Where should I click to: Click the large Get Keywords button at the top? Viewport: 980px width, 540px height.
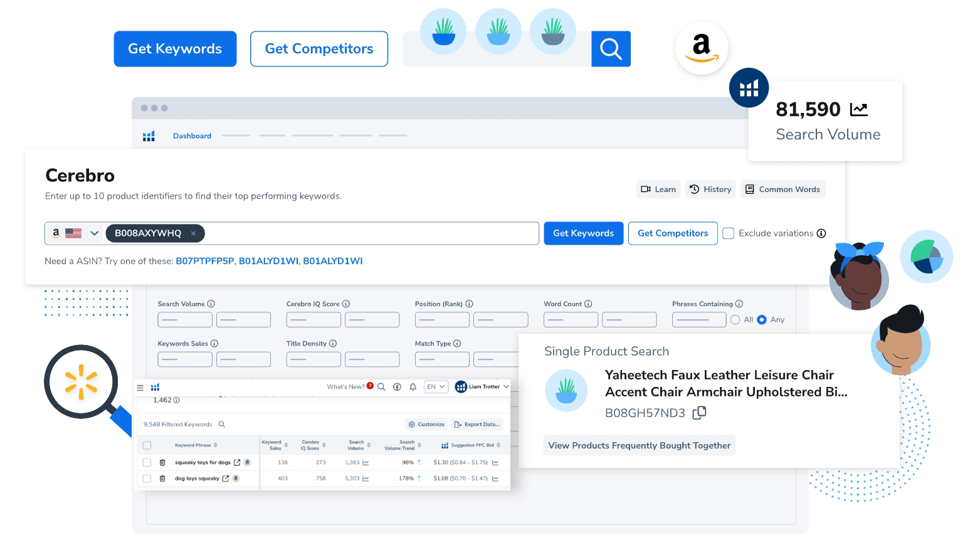(x=175, y=49)
